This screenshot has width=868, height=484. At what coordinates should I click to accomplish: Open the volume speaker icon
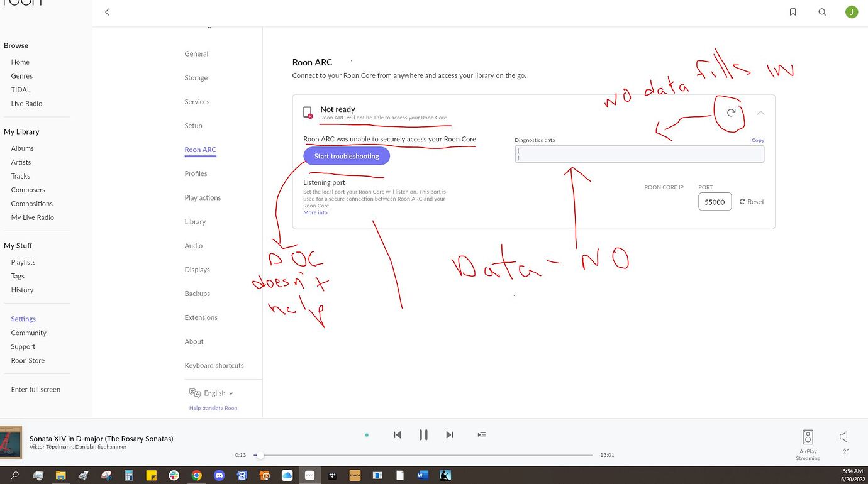tap(844, 437)
